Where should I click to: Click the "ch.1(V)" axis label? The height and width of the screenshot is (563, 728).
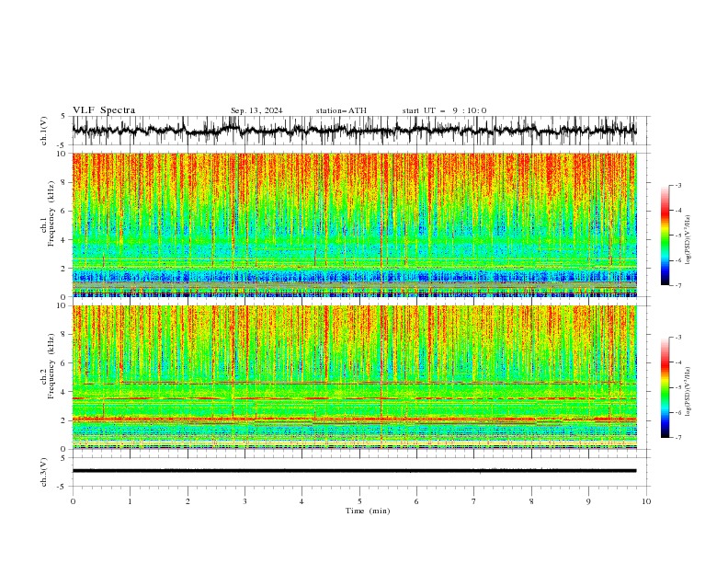[44, 131]
